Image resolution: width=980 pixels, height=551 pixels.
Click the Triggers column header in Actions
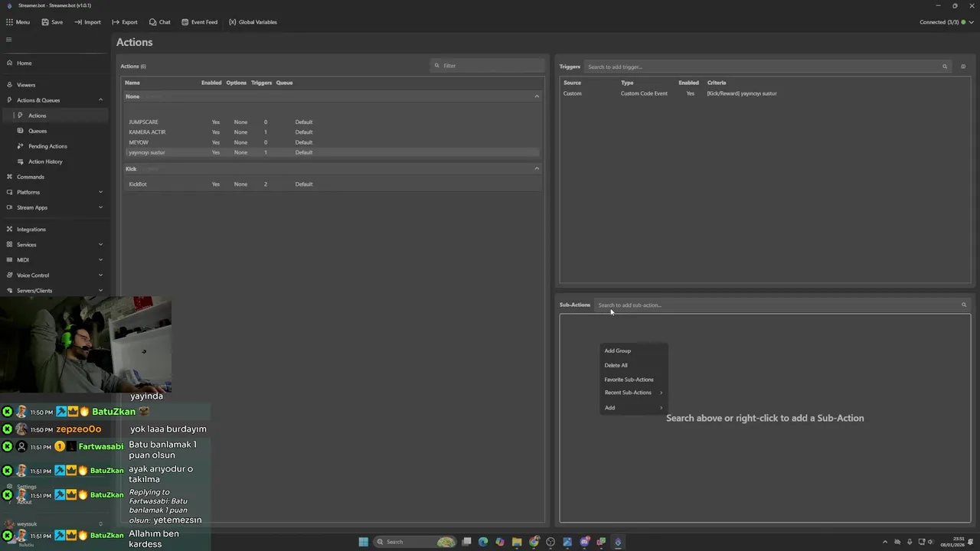pyautogui.click(x=262, y=83)
